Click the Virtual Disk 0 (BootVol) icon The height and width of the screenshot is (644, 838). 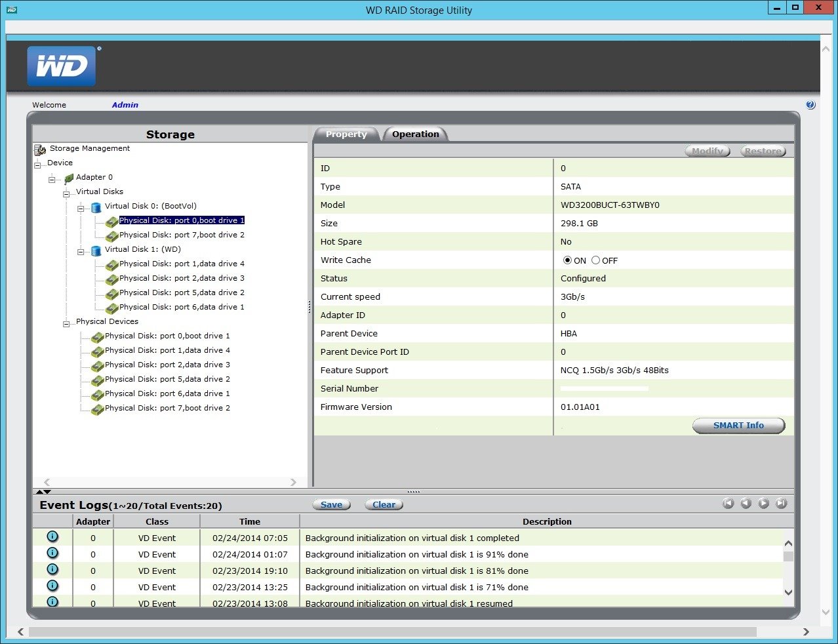point(96,207)
